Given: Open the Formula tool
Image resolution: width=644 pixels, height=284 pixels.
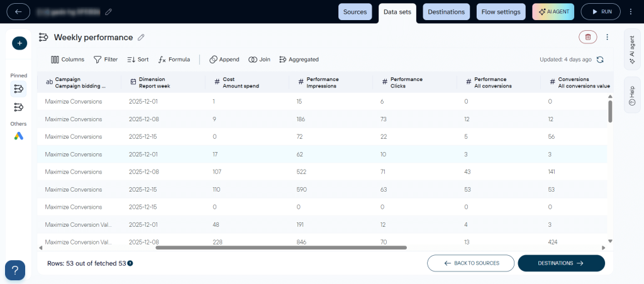Looking at the screenshot, I should coord(174,60).
